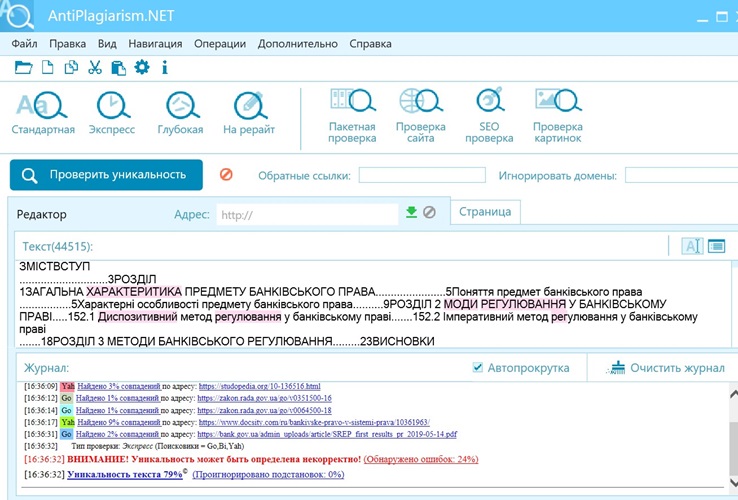This screenshot has height=500, width=738.
Task: Create a new blank document icon
Action: [x=48, y=68]
